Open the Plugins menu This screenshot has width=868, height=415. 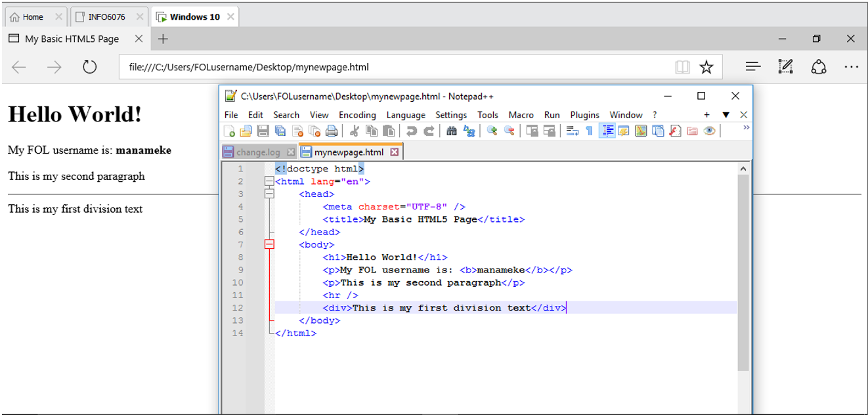pos(585,115)
